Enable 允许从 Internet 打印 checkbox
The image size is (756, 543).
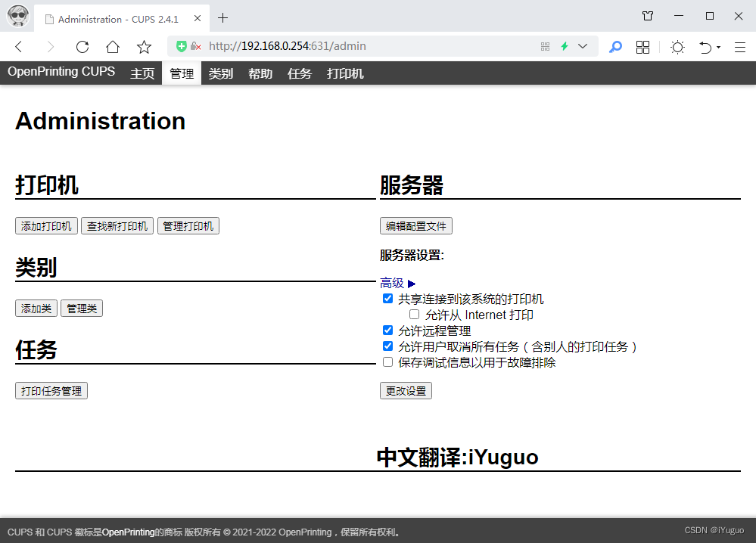tap(414, 315)
